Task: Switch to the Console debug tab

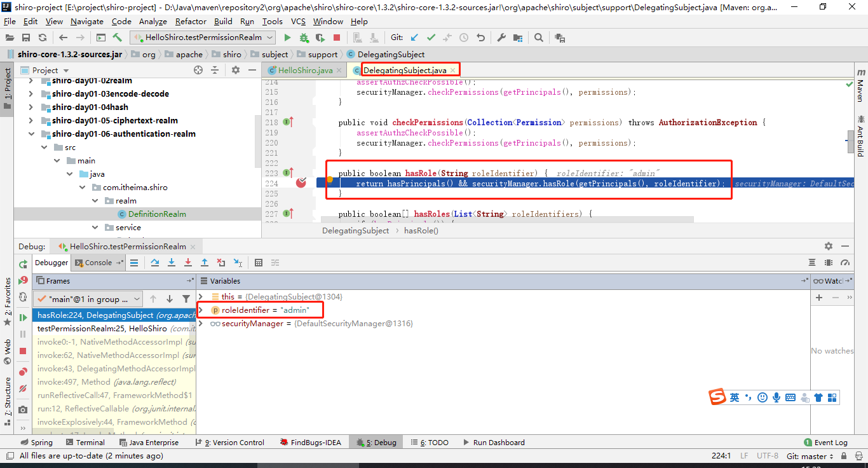Action: click(98, 263)
